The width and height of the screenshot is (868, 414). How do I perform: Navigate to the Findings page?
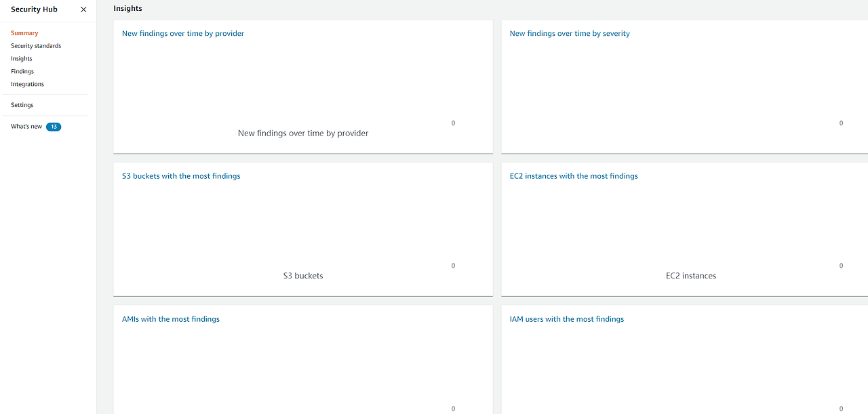22,71
